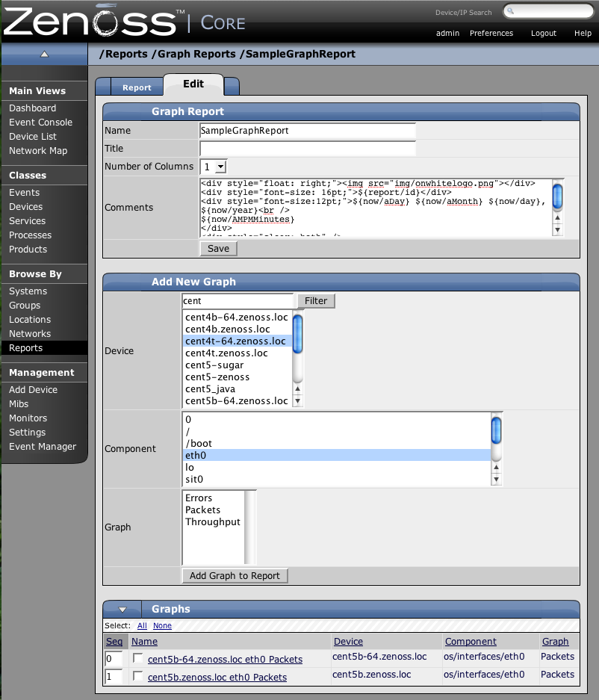The height and width of the screenshot is (700, 599).
Task: Click the empty Title input field
Action: [x=308, y=148]
